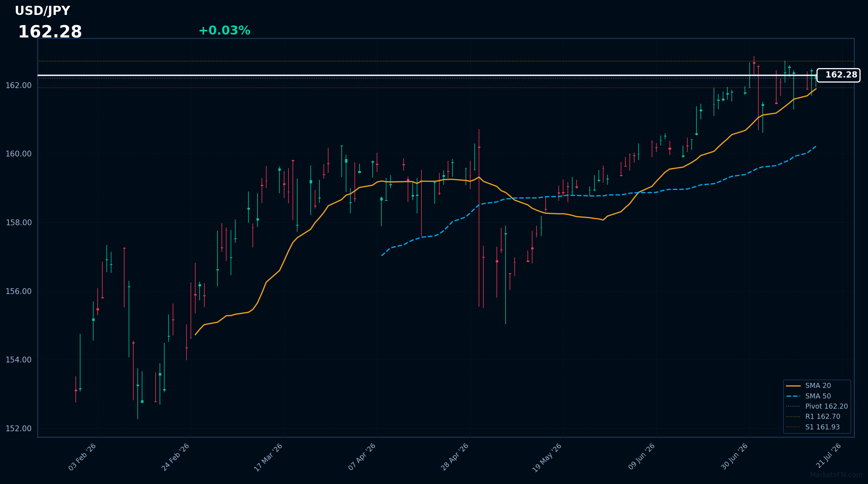Click the 162.00 y-axis label
The image size is (868, 484).
tap(19, 86)
